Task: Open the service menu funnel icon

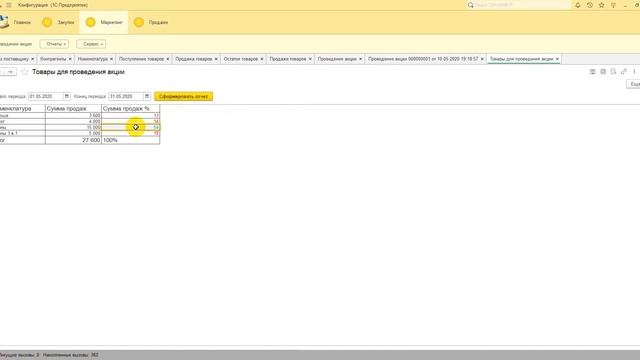Action: click(x=613, y=5)
